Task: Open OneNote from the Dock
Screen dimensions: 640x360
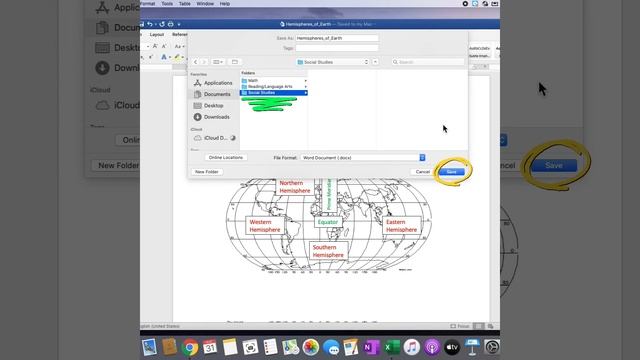Action: click(371, 347)
